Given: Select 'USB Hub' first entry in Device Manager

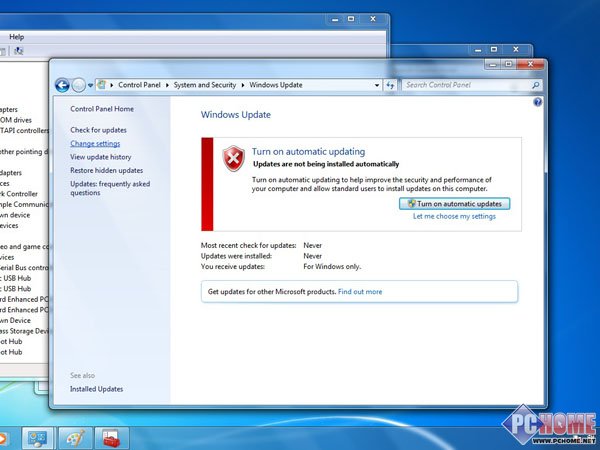Looking at the screenshot, I should click(15, 279).
